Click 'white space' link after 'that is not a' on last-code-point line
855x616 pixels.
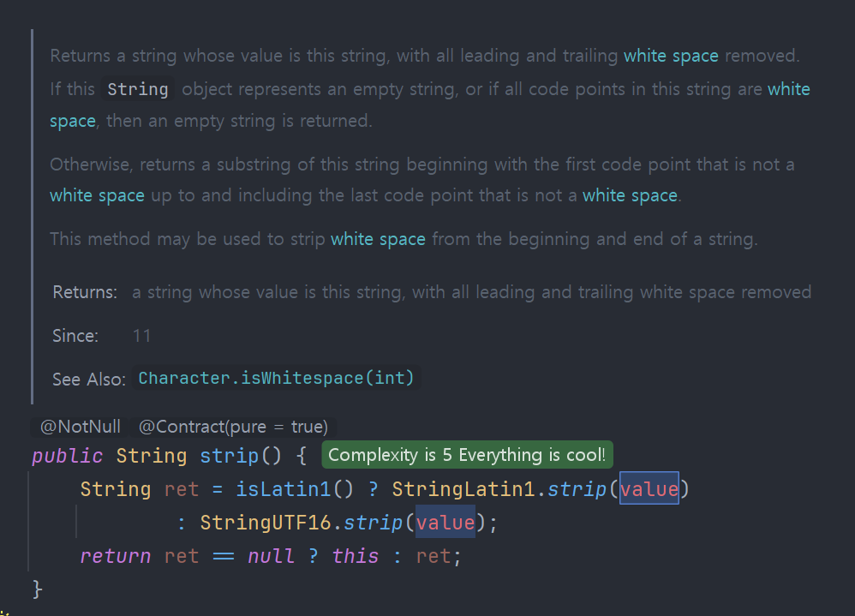coord(630,195)
